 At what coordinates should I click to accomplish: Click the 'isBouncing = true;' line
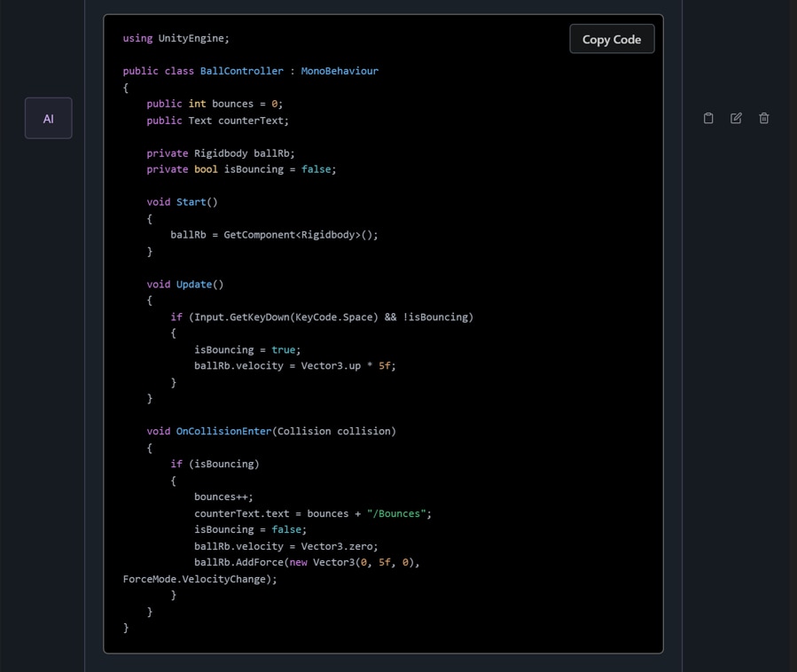pos(247,349)
